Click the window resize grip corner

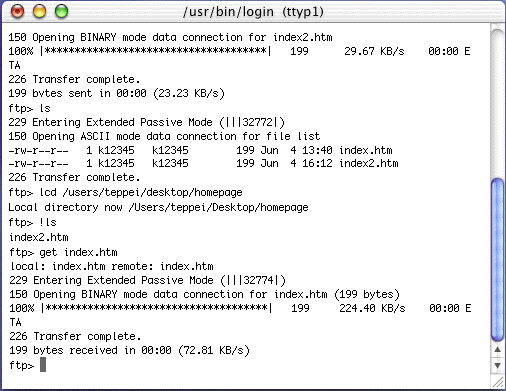pyautogui.click(x=498, y=382)
